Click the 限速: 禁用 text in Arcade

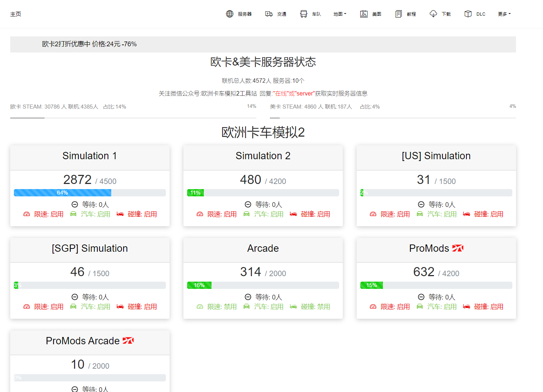coord(222,307)
